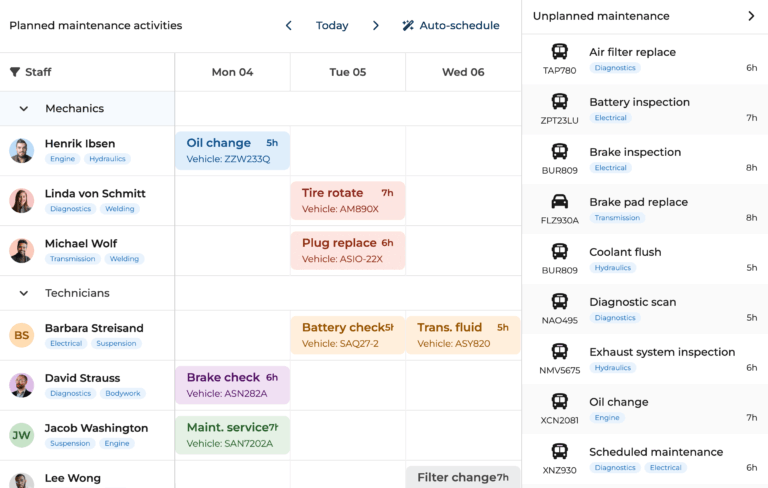Collapse the Technicians group
The height and width of the screenshot is (488, 768).
point(23,293)
